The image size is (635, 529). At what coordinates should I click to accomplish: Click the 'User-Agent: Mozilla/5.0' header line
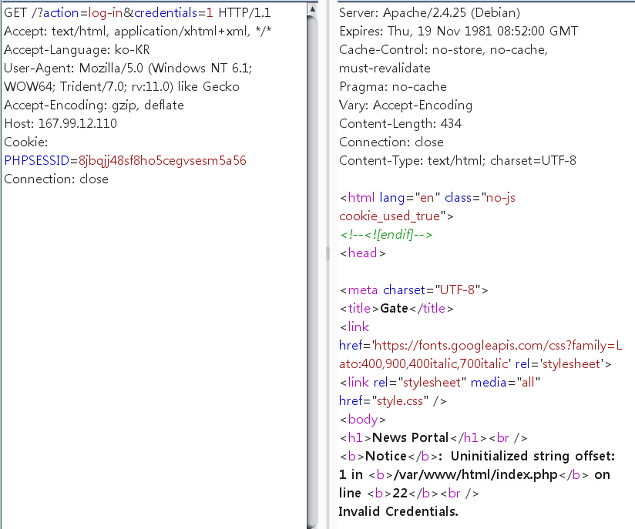[x=128, y=68]
